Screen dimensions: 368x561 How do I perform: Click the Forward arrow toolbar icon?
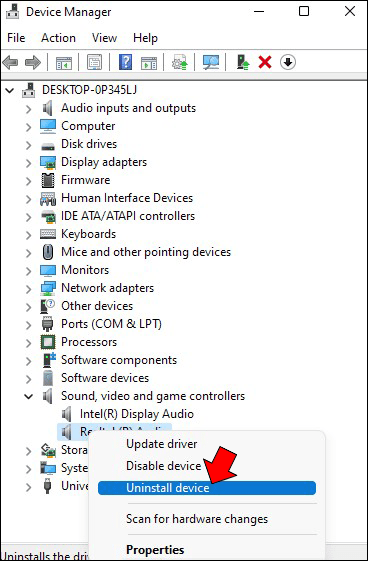[x=33, y=63]
